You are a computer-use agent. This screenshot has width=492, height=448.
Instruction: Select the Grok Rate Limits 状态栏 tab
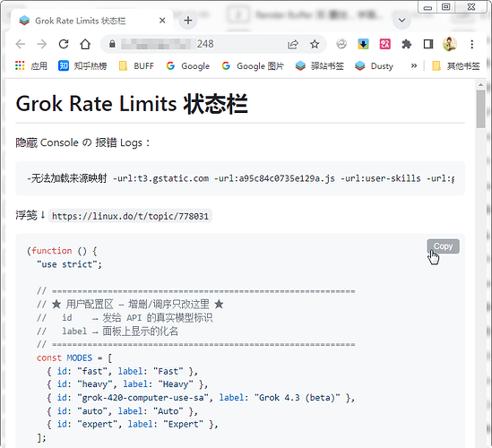click(x=91, y=21)
